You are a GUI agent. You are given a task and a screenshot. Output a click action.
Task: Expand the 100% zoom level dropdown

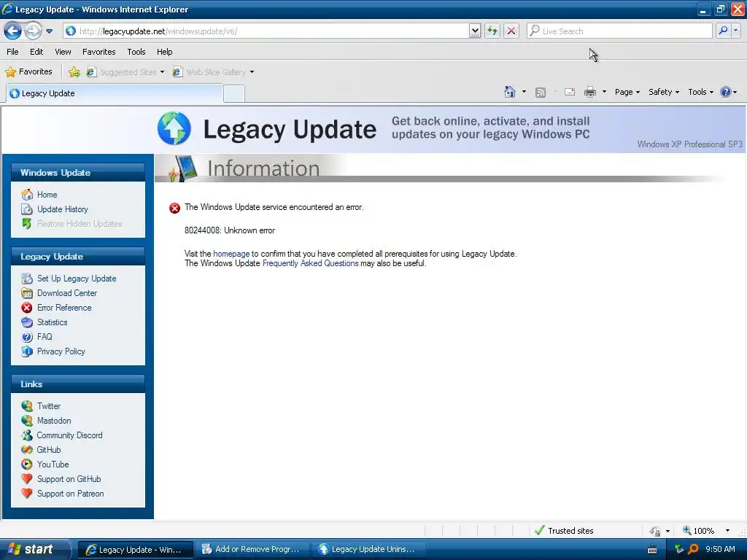point(727,531)
